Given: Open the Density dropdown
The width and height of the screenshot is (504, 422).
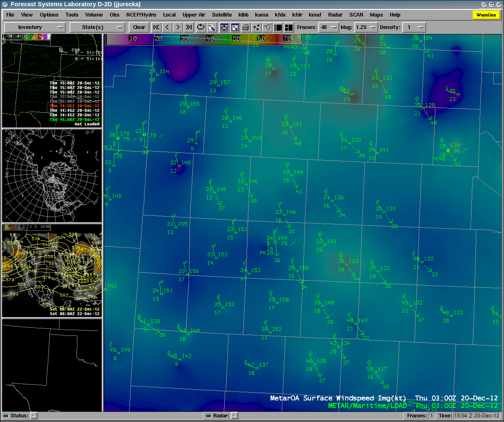Looking at the screenshot, I should 414,27.
